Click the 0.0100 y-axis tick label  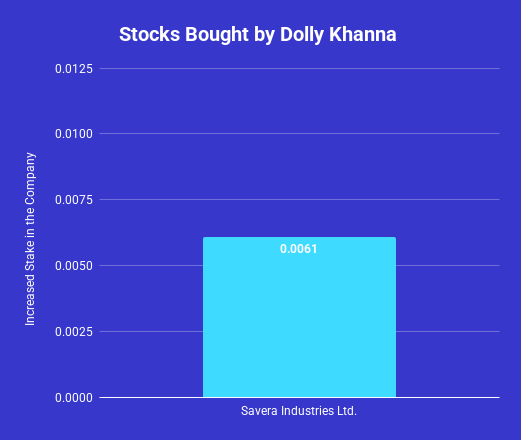point(74,134)
